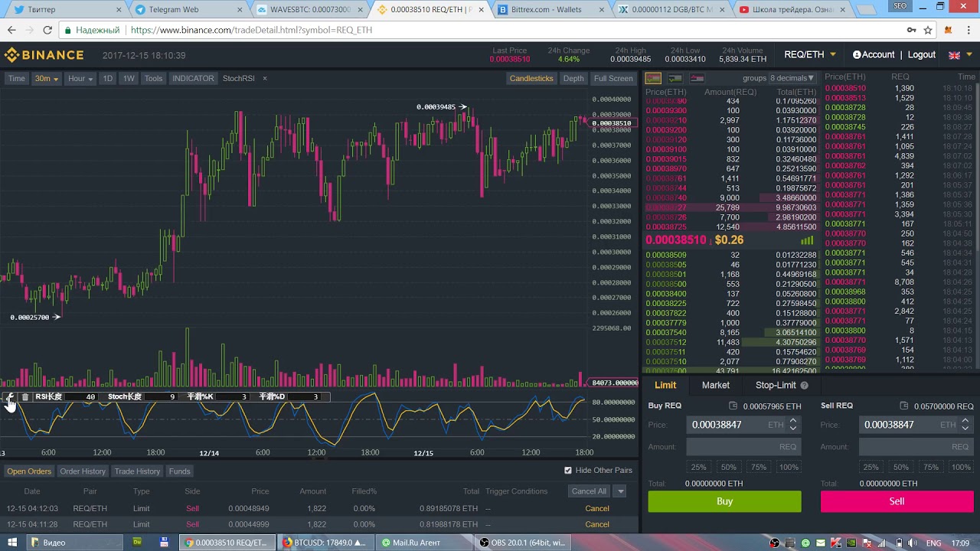Open the groups 8 decimals dropdown
The width and height of the screenshot is (980, 551).
click(x=792, y=78)
